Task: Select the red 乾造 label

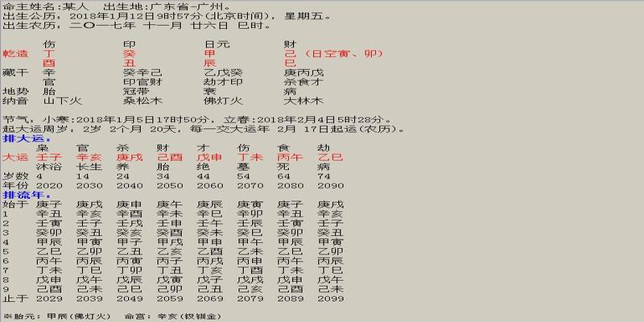Action: (x=16, y=52)
